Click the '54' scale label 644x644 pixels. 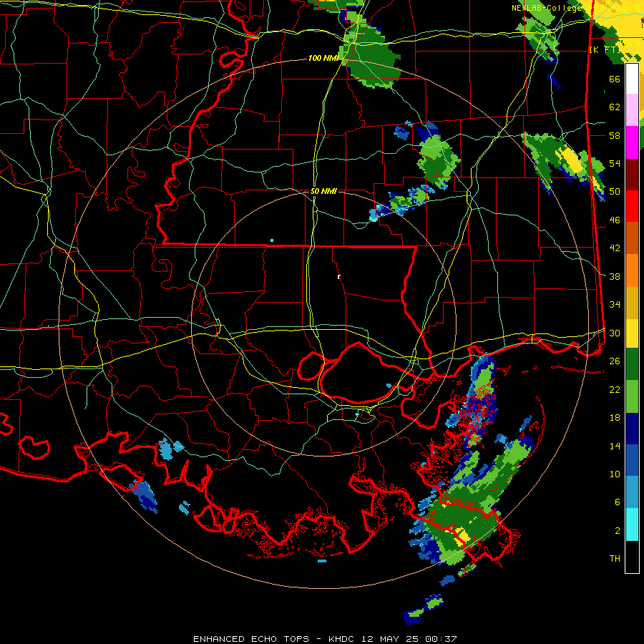tap(615, 163)
